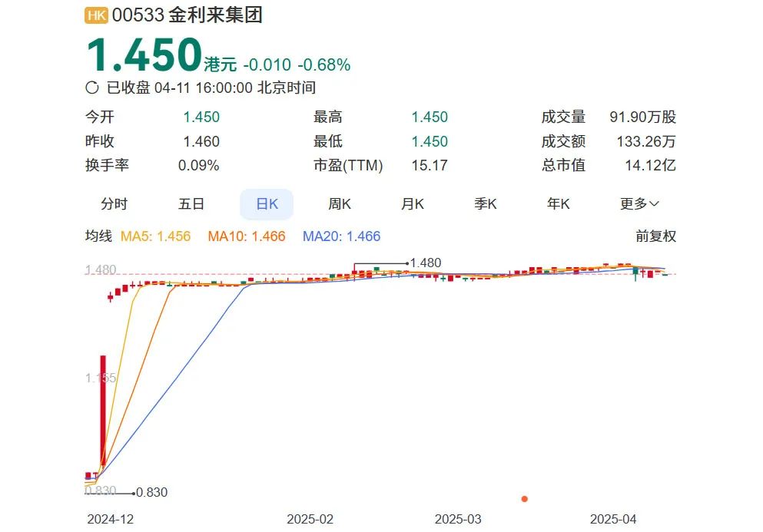Image resolution: width=763 pixels, height=532 pixels.
Task: Open the 周K weekly chart
Action: (x=340, y=204)
